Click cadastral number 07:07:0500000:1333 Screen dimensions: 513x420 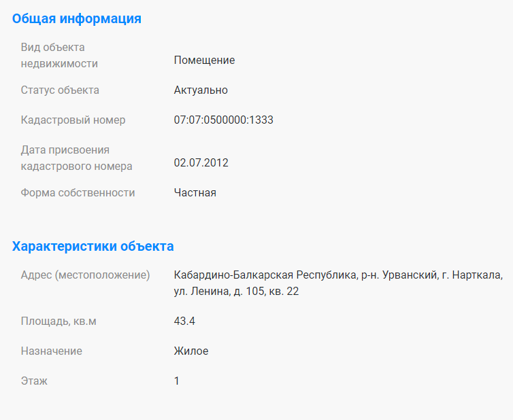pos(223,120)
